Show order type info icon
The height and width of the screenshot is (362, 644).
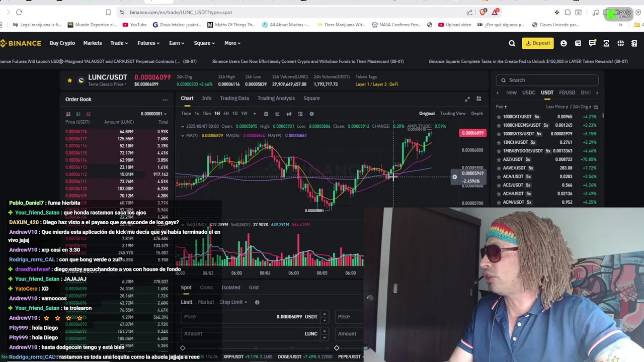pyautogui.click(x=257, y=302)
